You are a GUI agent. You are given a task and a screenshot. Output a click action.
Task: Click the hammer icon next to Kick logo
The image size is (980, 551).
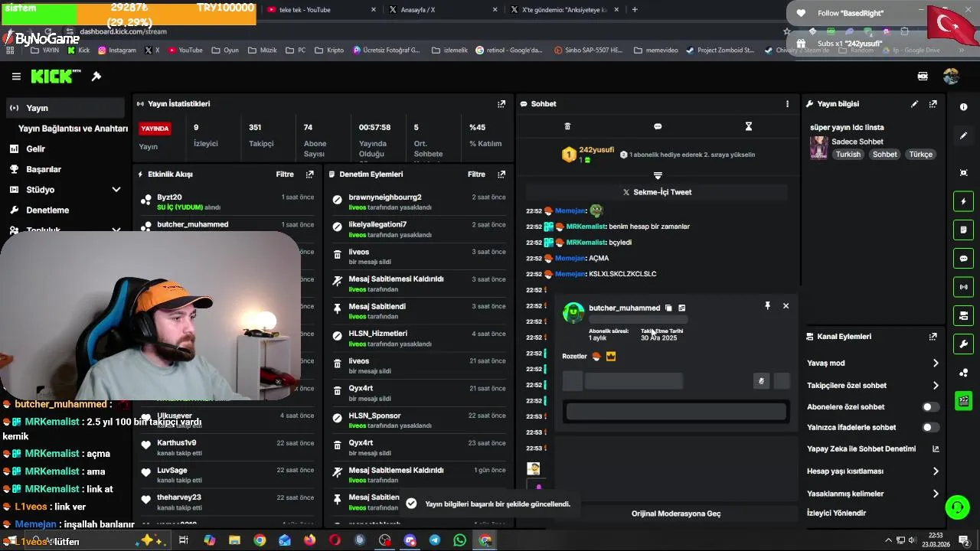pyautogui.click(x=96, y=77)
